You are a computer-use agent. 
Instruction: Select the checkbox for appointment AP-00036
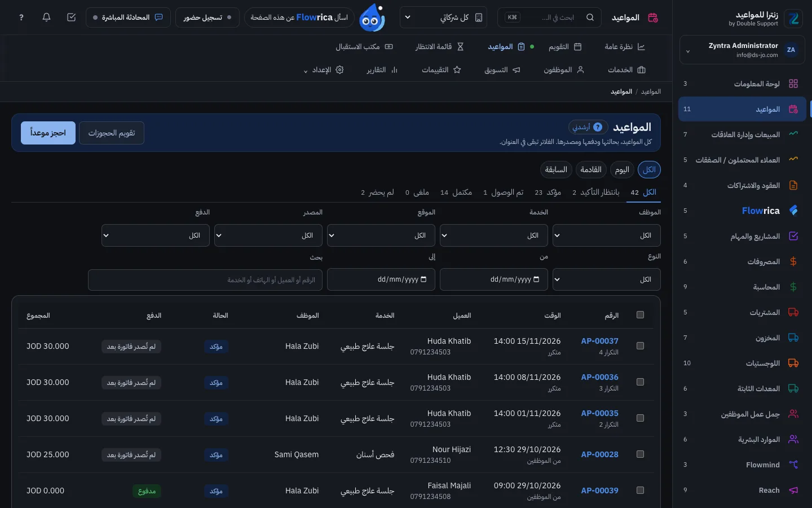point(640,382)
